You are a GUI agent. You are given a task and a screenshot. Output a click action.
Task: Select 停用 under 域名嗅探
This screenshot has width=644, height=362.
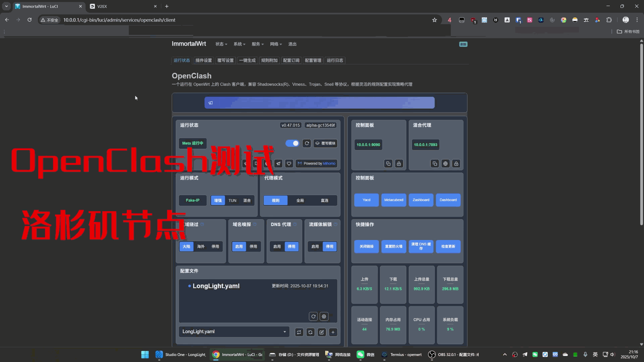[x=254, y=246]
